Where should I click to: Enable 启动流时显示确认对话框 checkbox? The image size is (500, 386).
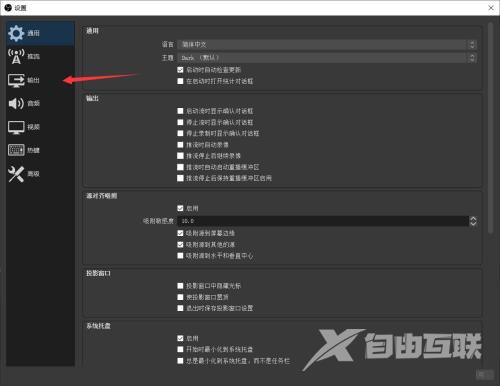point(180,111)
